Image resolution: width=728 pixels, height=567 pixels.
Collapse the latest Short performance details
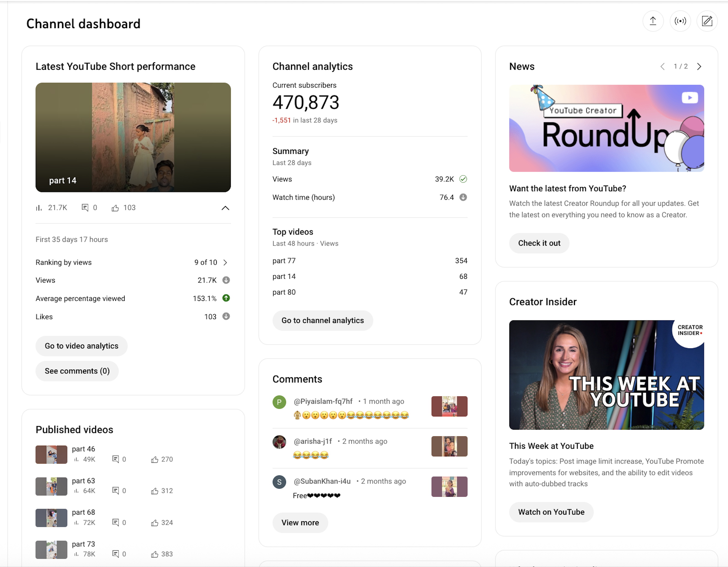[225, 208]
